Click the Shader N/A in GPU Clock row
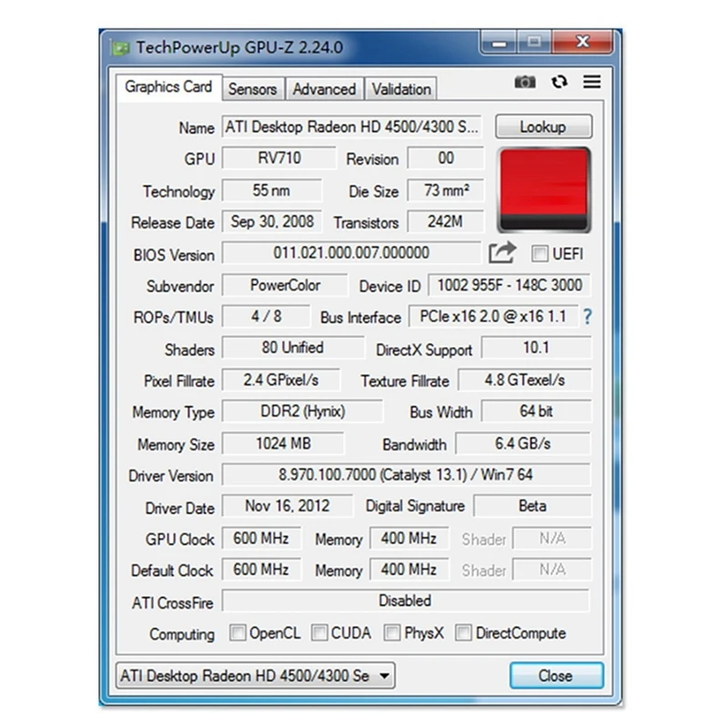 pos(552,539)
